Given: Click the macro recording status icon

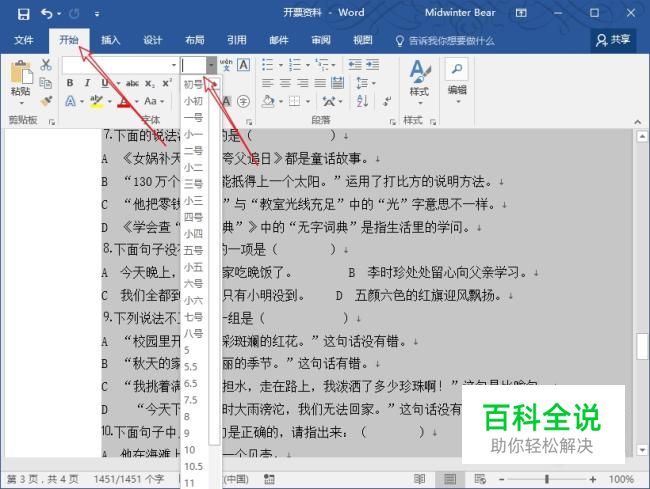Looking at the screenshot, I should click(x=269, y=479).
